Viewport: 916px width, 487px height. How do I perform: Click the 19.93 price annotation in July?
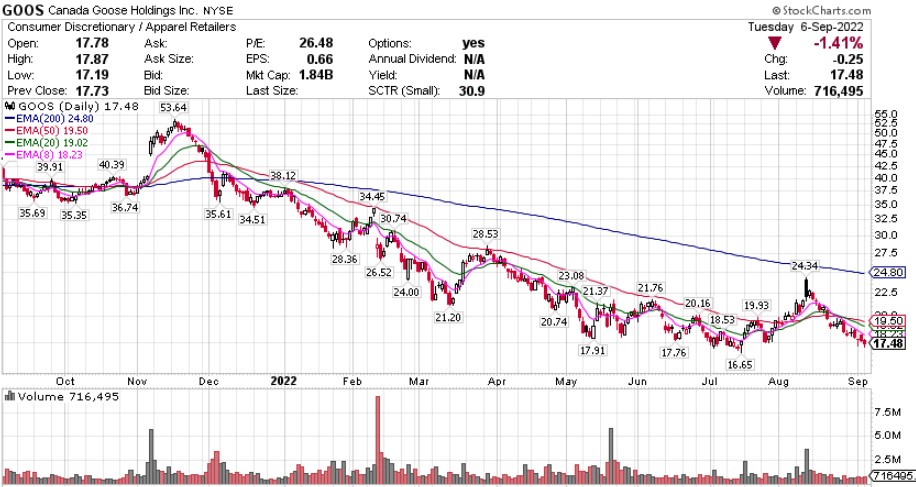pos(756,305)
